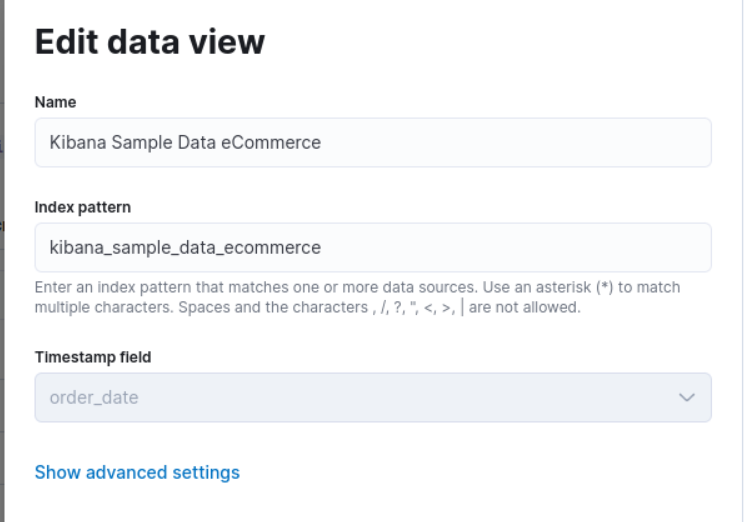Open the Timestamp field dropdown

pos(372,397)
